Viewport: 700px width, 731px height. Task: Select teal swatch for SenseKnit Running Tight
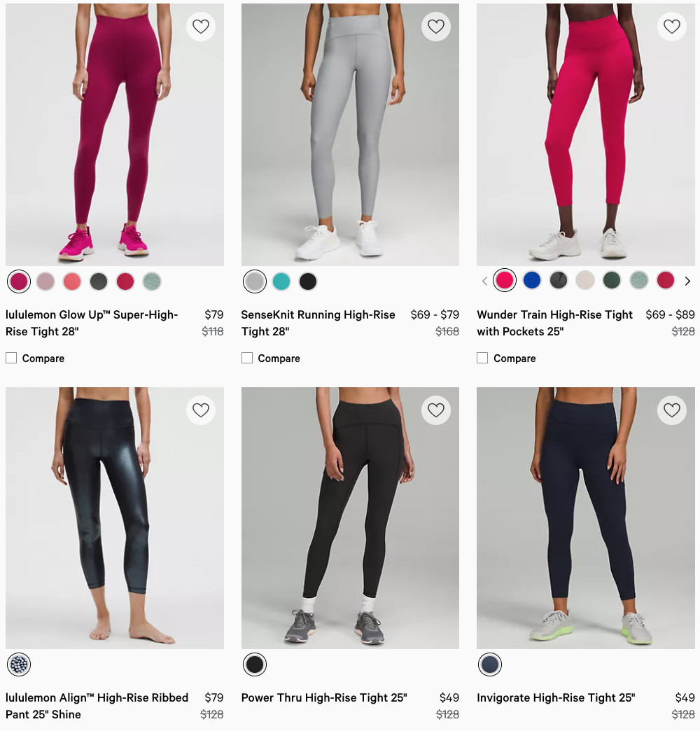[x=281, y=281]
